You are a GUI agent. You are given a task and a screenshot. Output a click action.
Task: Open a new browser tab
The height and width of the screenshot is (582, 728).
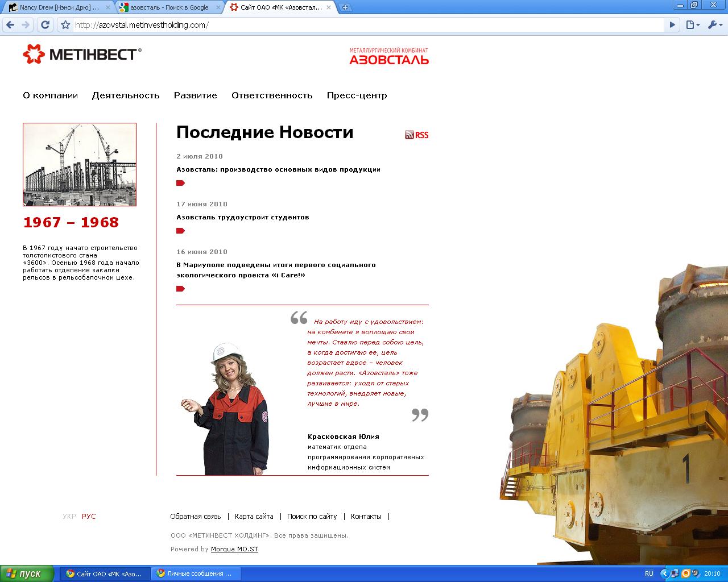click(x=345, y=7)
